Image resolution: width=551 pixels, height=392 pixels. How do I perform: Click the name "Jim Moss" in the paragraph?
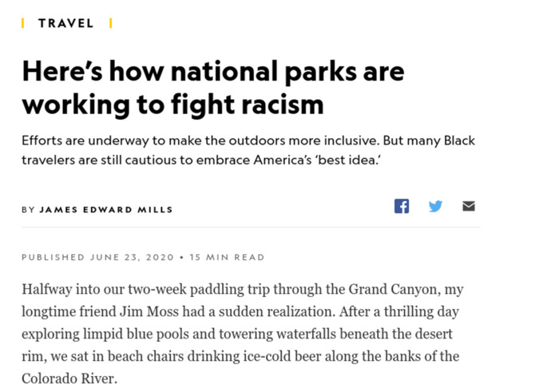149,311
